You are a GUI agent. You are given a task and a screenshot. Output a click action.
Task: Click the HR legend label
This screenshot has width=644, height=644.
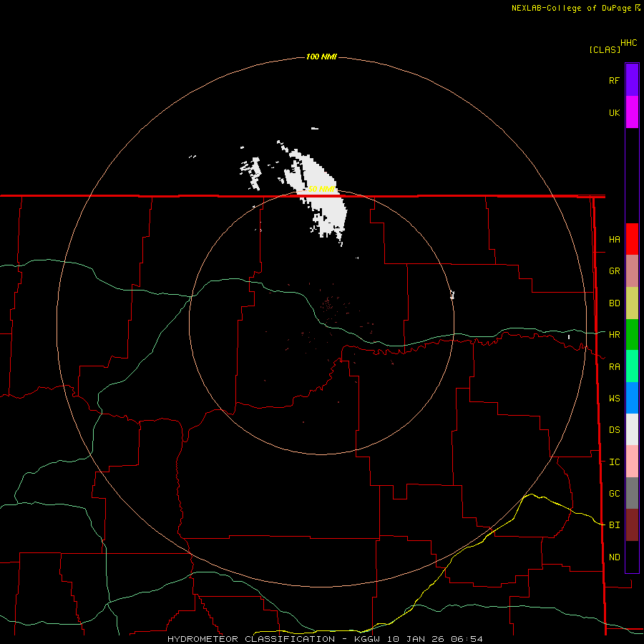pos(614,335)
